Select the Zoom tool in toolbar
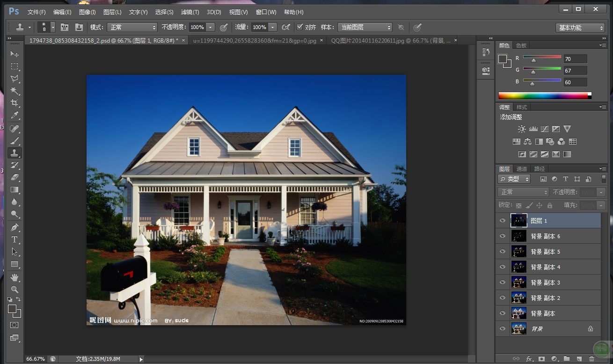613x364 pixels. [15, 289]
